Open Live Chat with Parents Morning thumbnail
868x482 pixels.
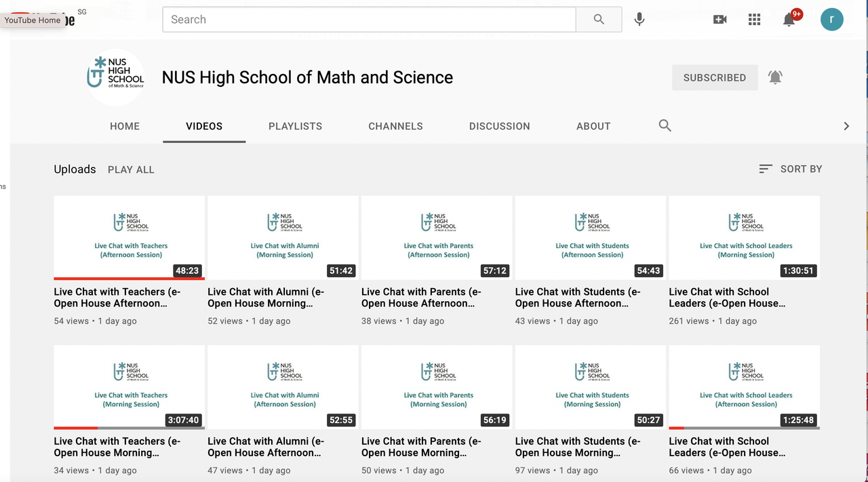tap(437, 387)
